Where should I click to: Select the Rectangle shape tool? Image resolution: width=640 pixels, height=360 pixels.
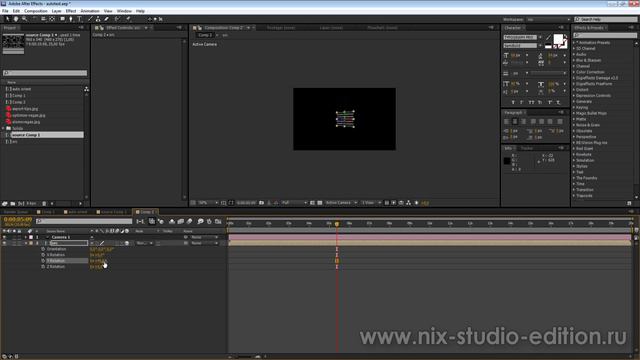coord(62,19)
